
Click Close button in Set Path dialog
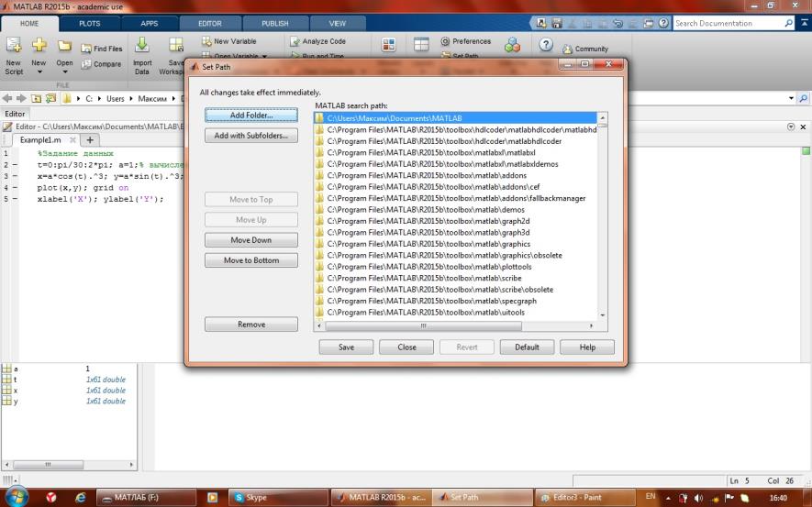[406, 347]
